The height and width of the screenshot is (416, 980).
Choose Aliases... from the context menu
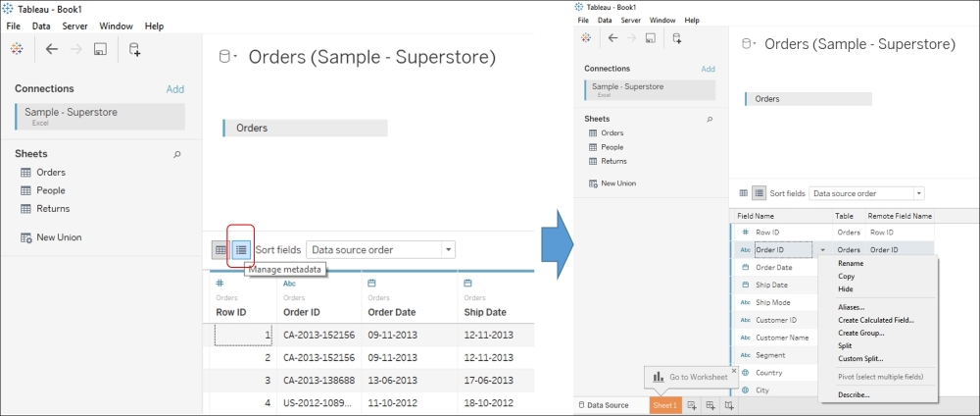pyautogui.click(x=852, y=307)
